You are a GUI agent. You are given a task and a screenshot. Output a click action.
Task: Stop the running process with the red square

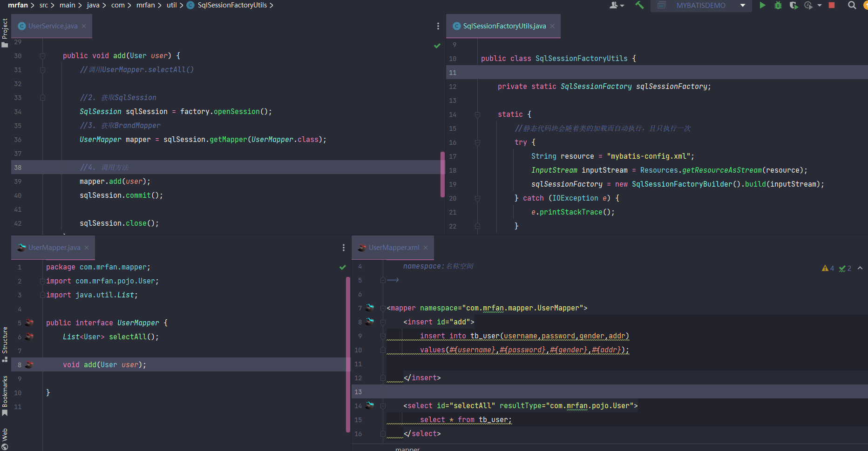[832, 6]
